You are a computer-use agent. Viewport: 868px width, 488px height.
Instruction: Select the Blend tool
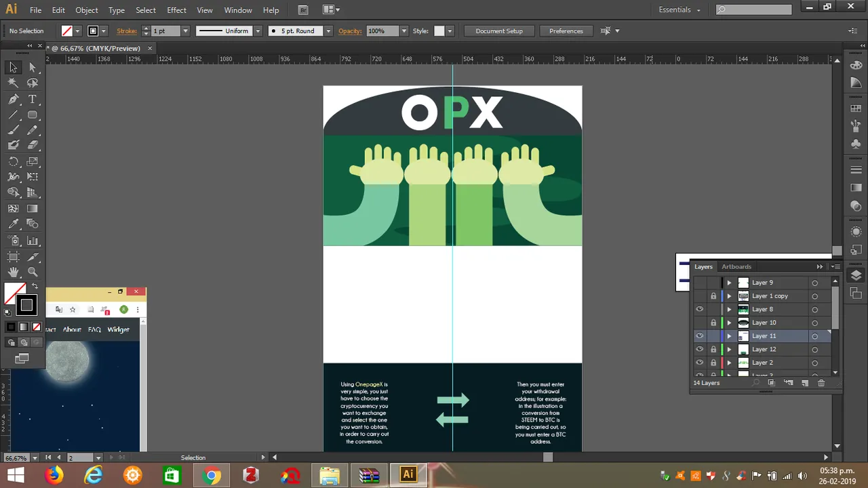[32, 224]
